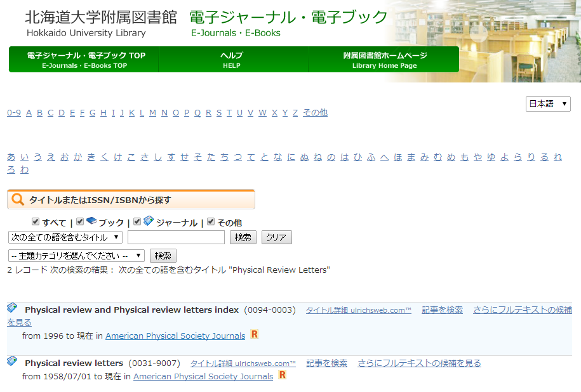581x392 pixels.
Task: Click the 北海道大学附属図書館 header title
Action: pyautogui.click(x=101, y=17)
